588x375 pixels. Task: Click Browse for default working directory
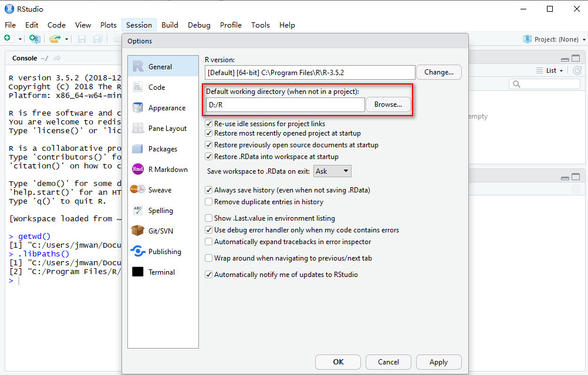(388, 105)
